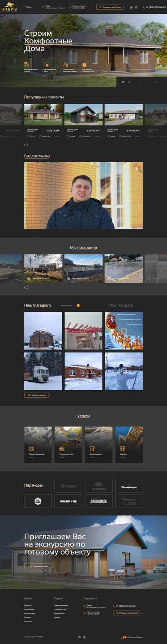Open footer menu link Отзывы
167x644 pixels.
[28, 618]
